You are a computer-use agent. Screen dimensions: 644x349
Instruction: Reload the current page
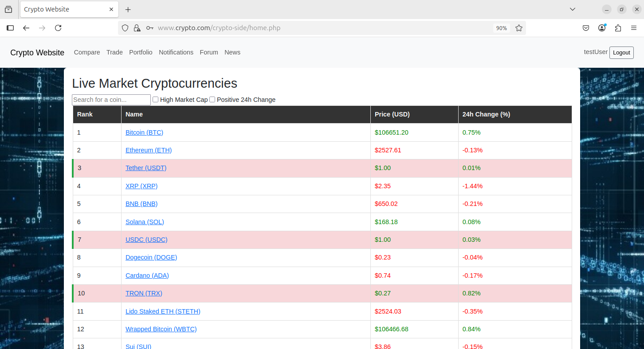58,28
